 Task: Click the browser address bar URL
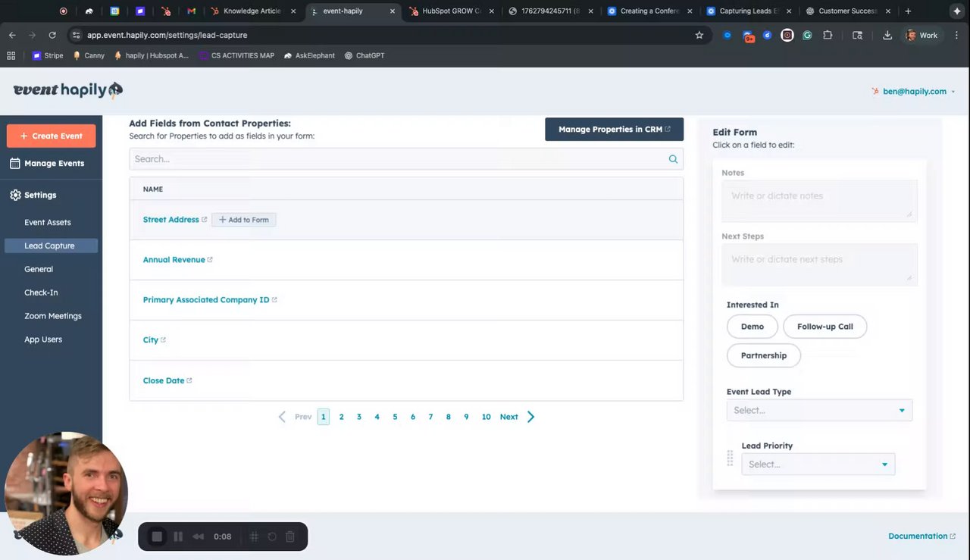(x=167, y=35)
